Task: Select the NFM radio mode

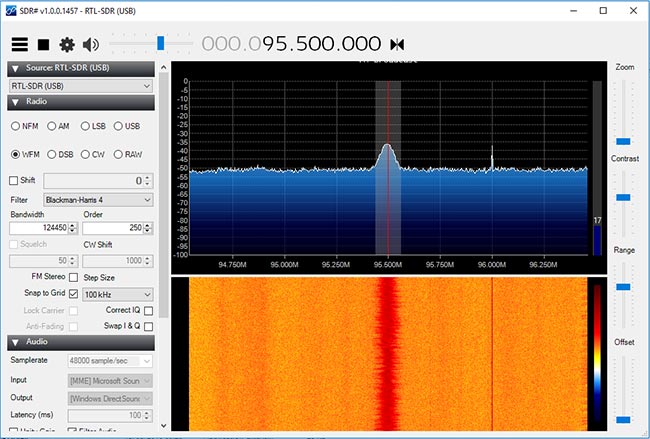Action: 16,126
